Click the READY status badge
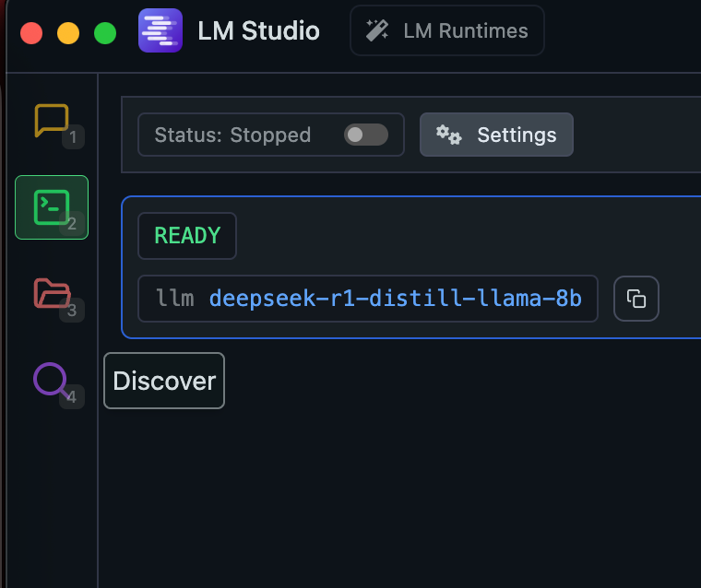 pos(187,235)
